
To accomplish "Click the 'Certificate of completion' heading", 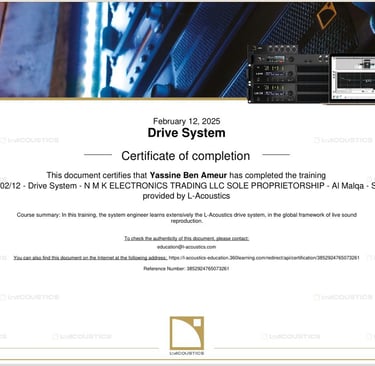I will [x=186, y=156].
